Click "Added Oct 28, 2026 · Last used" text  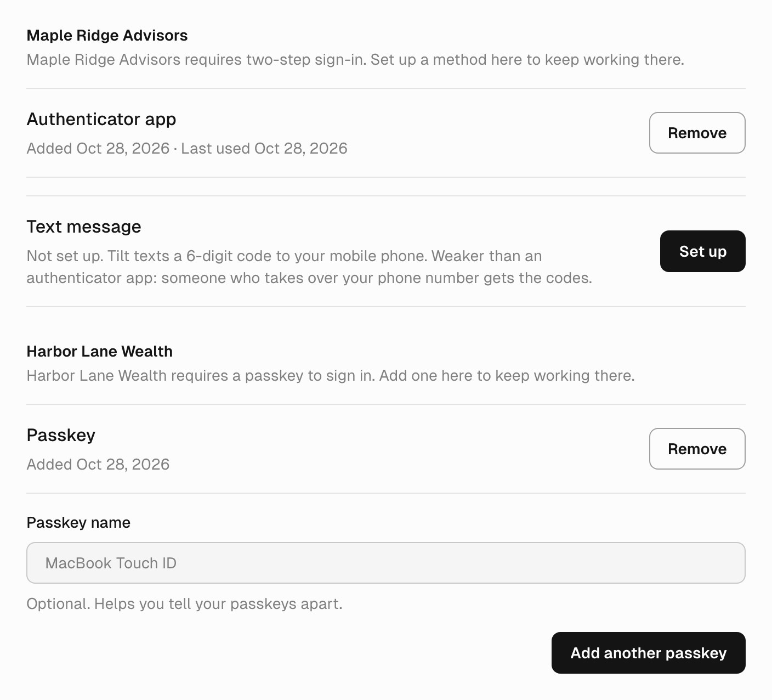click(x=186, y=149)
